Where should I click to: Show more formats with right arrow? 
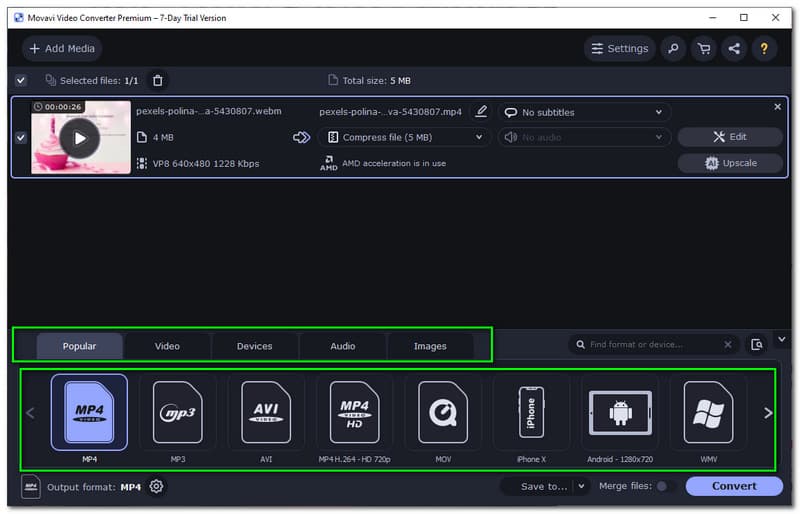coord(768,413)
